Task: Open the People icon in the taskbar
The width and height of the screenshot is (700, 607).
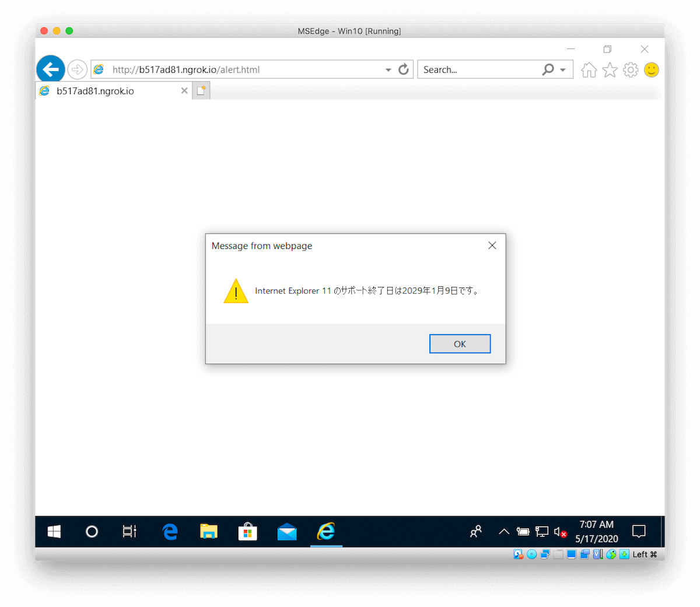Action: coord(476,531)
